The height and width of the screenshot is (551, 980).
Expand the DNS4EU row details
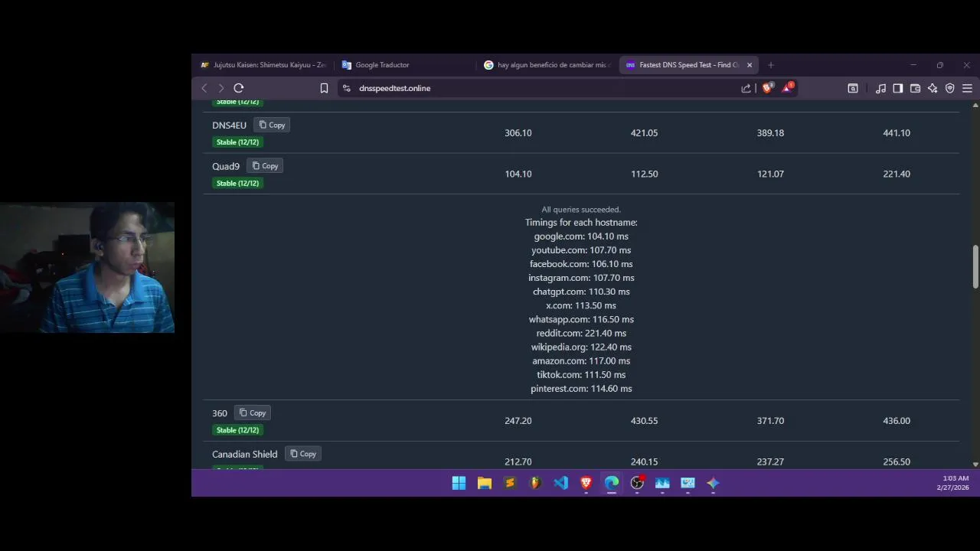click(x=581, y=133)
